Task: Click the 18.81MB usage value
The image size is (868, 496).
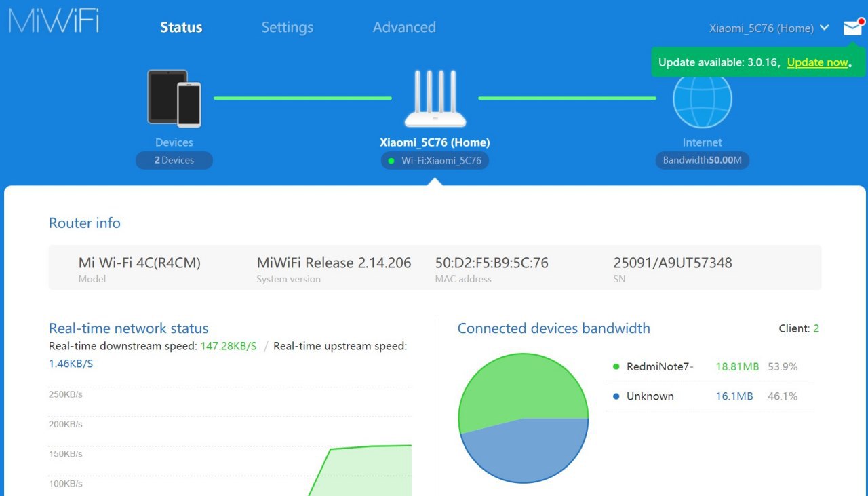Action: tap(737, 366)
